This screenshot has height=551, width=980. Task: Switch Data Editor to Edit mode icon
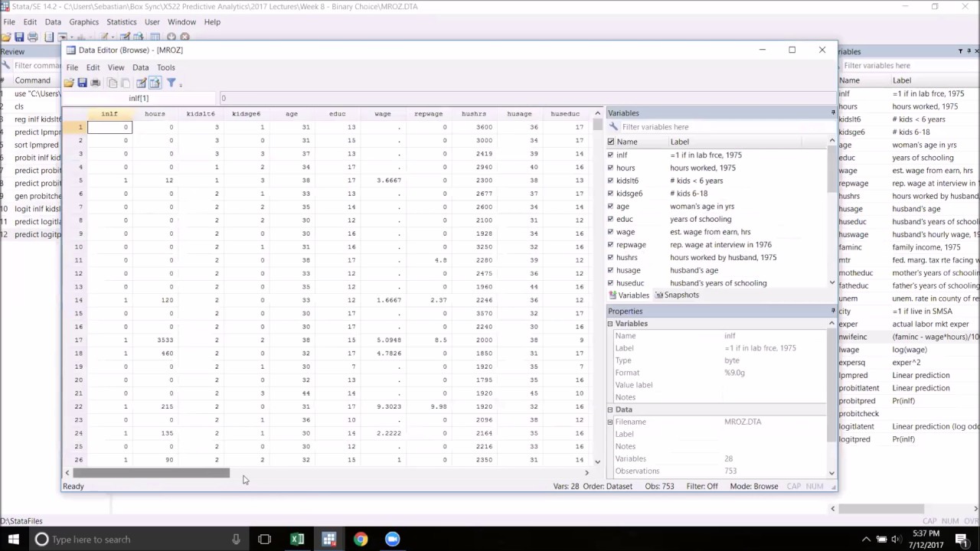[142, 83]
